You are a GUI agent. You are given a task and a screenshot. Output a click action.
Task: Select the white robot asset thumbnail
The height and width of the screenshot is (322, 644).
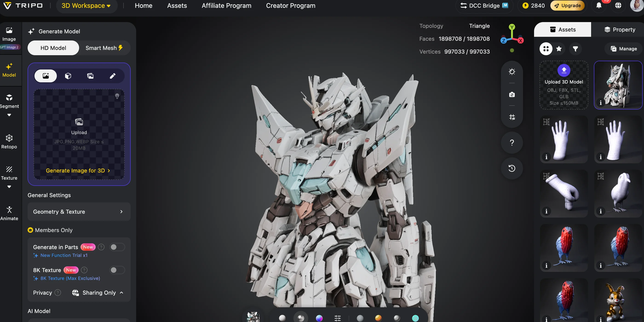618,85
